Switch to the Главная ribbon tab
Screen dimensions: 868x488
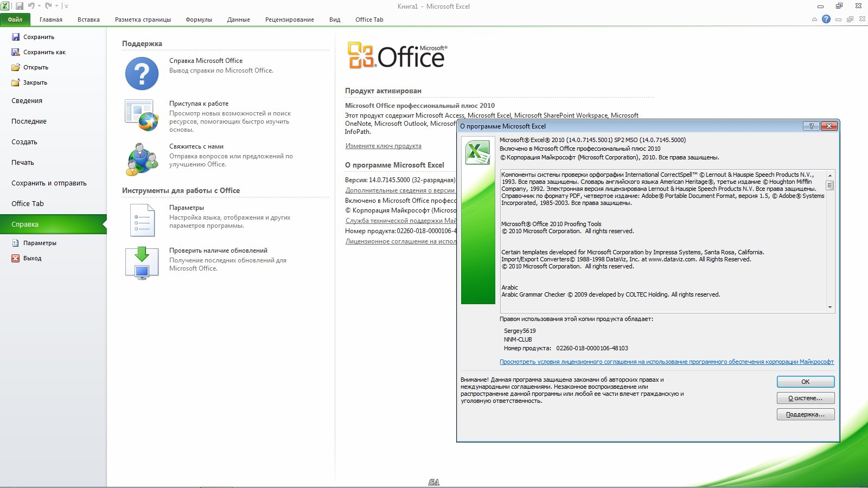[x=51, y=20]
